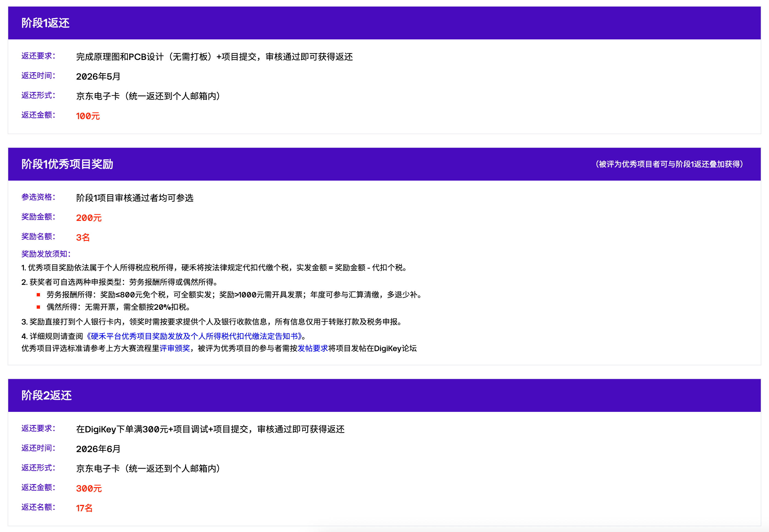769x532 pixels.
Task: Click the red 200元 reward amount
Action: pyautogui.click(x=89, y=218)
